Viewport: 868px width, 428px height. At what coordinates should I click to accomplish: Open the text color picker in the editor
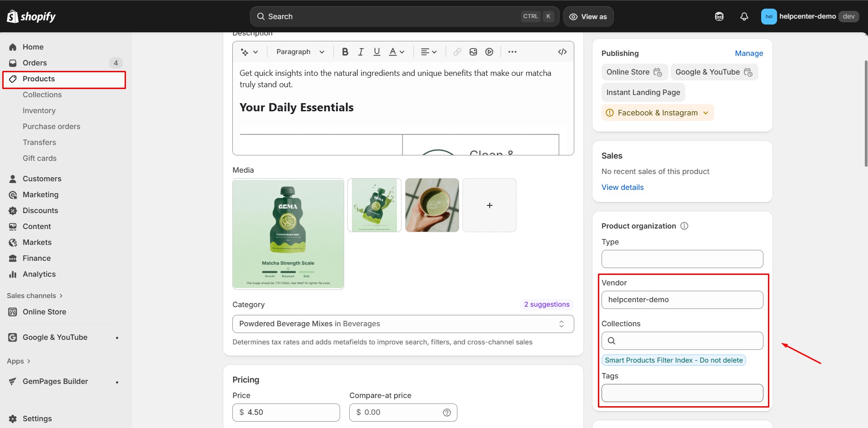396,52
